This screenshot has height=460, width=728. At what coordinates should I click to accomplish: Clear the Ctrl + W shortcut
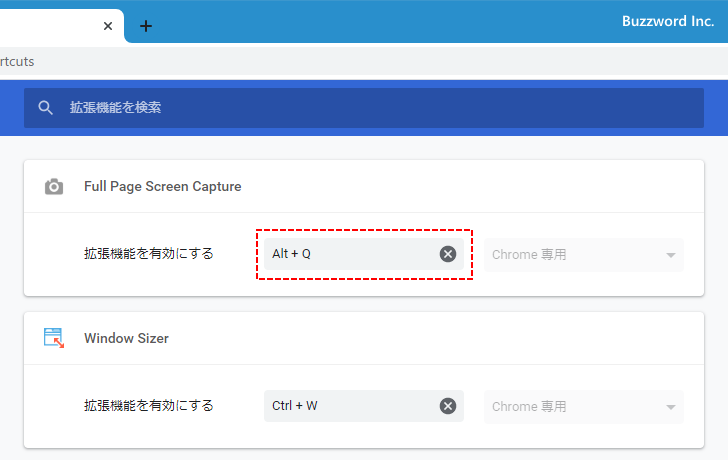point(448,406)
